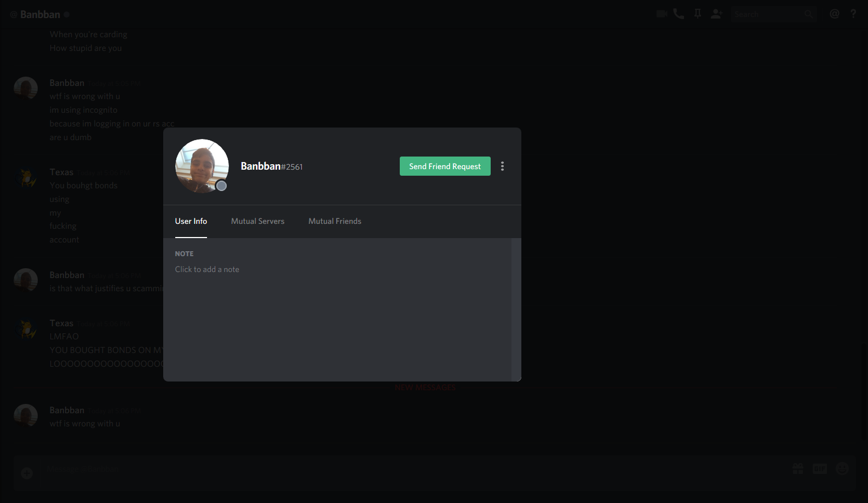The image size is (868, 503).
Task: Click the NOTE section heading
Action: tap(184, 254)
